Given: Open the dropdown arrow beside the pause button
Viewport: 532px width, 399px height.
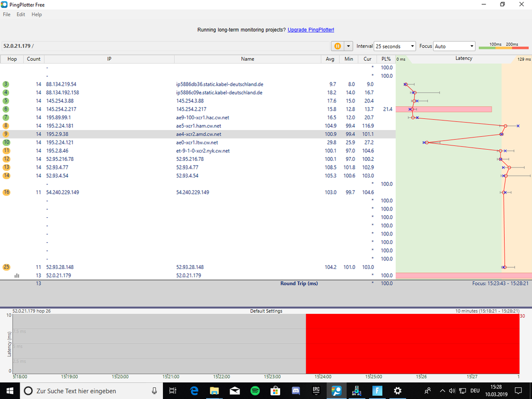Looking at the screenshot, I should pyautogui.click(x=348, y=46).
